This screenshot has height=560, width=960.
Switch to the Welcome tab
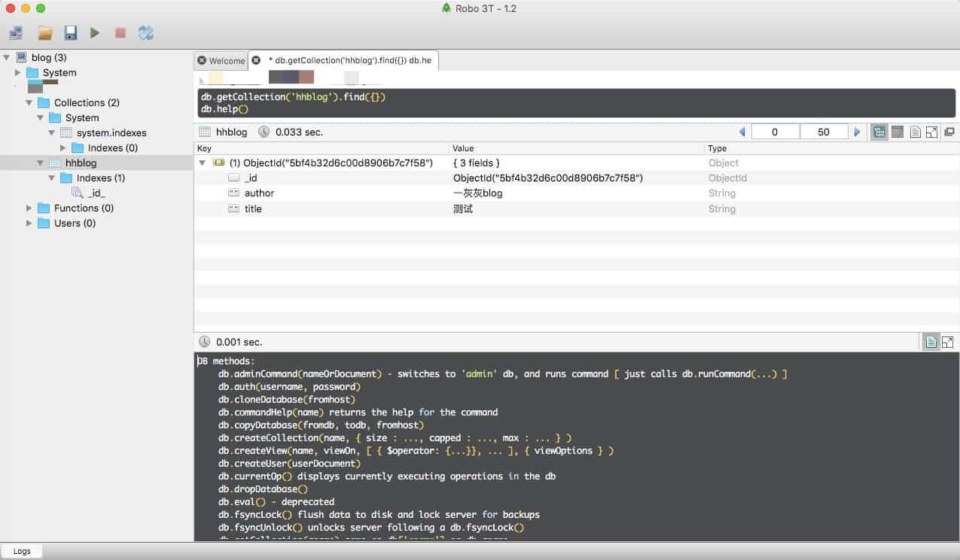coord(226,61)
